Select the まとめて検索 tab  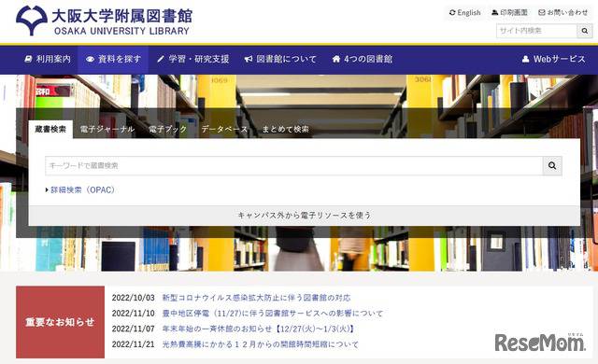(285, 130)
